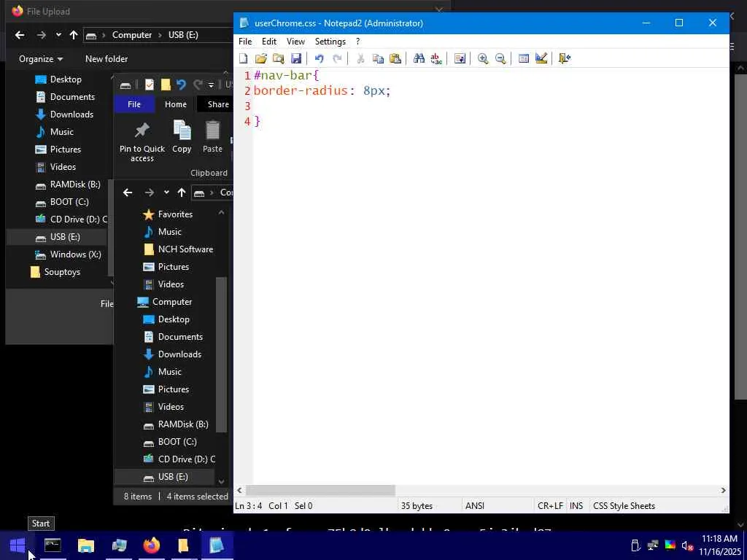Click the CSS Style Sheets status bar entry

[x=624, y=506]
